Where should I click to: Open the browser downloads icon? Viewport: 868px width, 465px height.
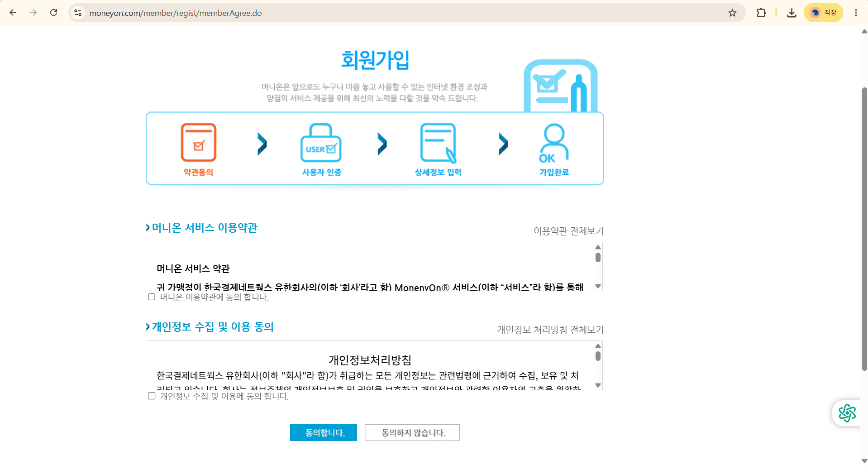[792, 13]
